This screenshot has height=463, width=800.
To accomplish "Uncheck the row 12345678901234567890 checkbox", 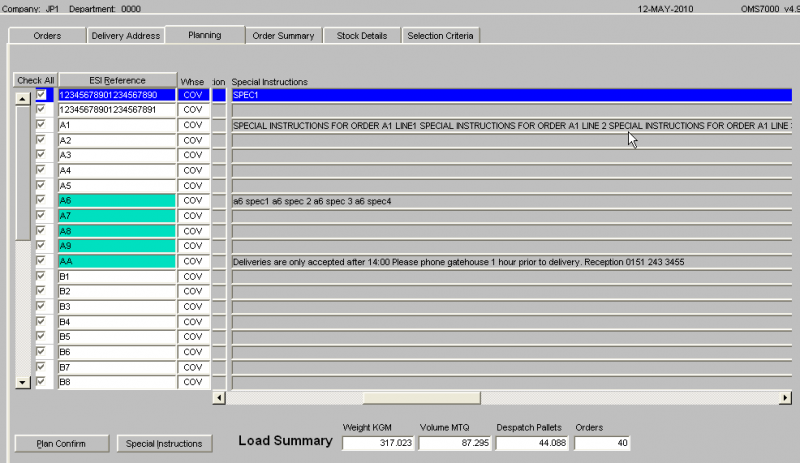I will pyautogui.click(x=41, y=94).
